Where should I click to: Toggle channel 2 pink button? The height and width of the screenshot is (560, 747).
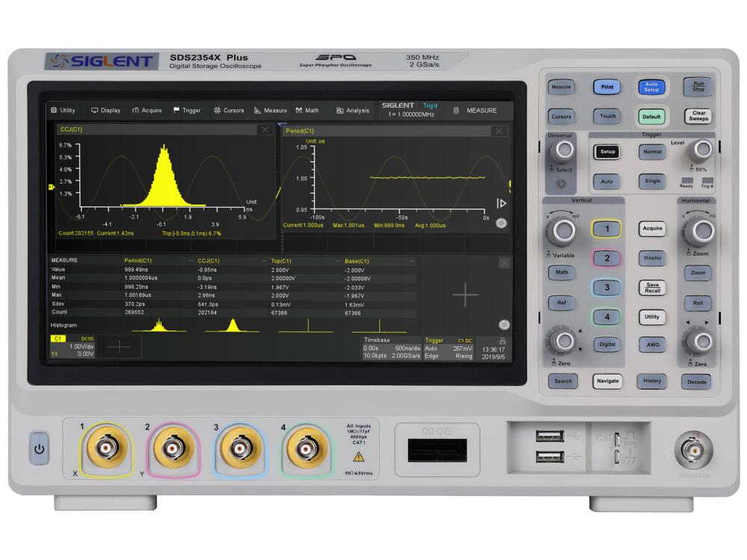(x=607, y=259)
